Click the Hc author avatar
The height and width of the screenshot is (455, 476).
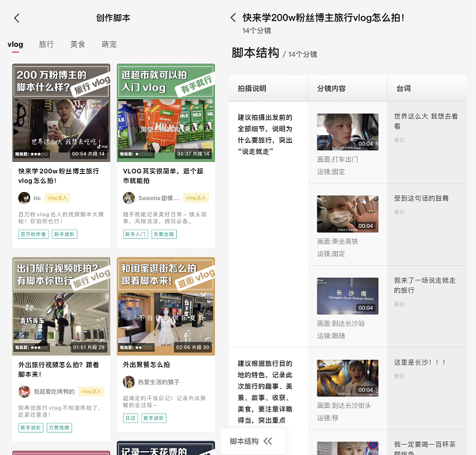[x=24, y=198]
